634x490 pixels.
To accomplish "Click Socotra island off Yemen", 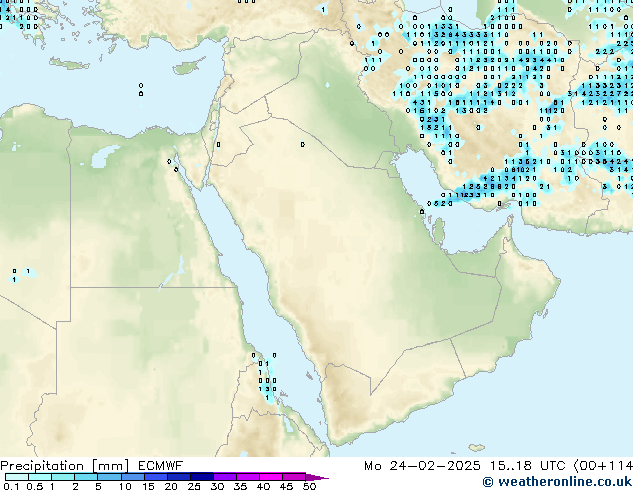I will 477,448.
